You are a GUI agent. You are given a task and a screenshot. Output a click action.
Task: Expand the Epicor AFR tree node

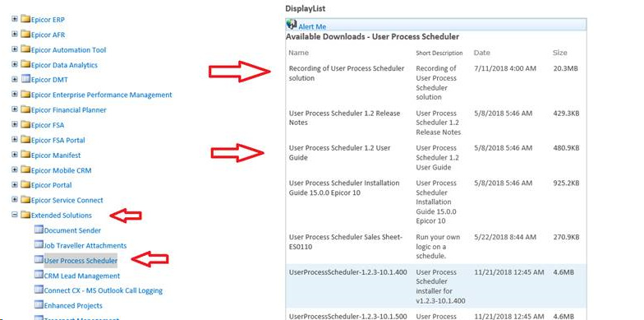[15, 35]
